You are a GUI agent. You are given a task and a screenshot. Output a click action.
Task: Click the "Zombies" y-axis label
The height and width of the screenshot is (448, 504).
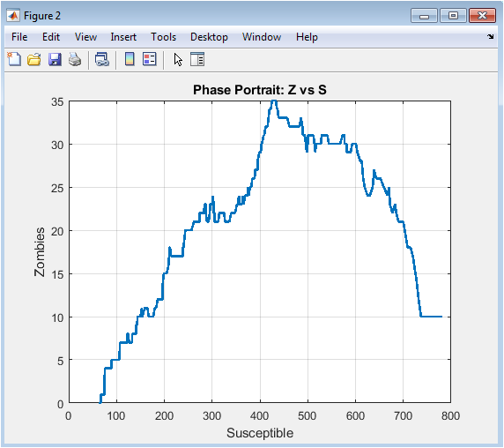[x=40, y=252]
